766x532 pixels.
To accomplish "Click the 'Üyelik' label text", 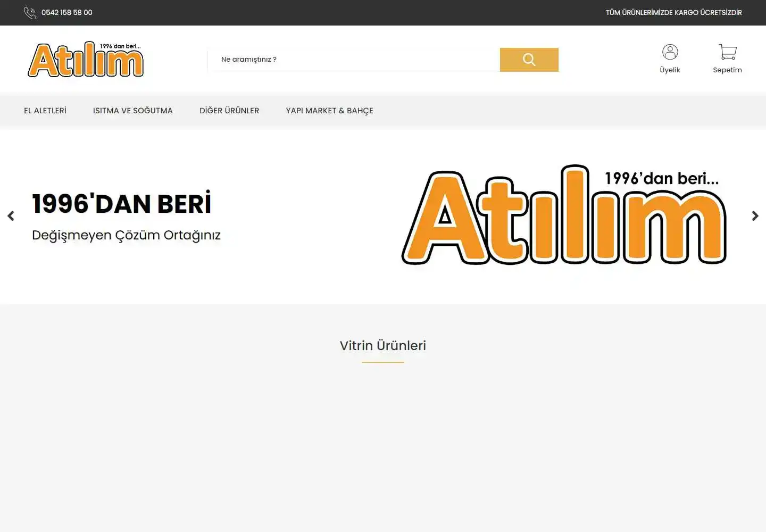I will 670,70.
